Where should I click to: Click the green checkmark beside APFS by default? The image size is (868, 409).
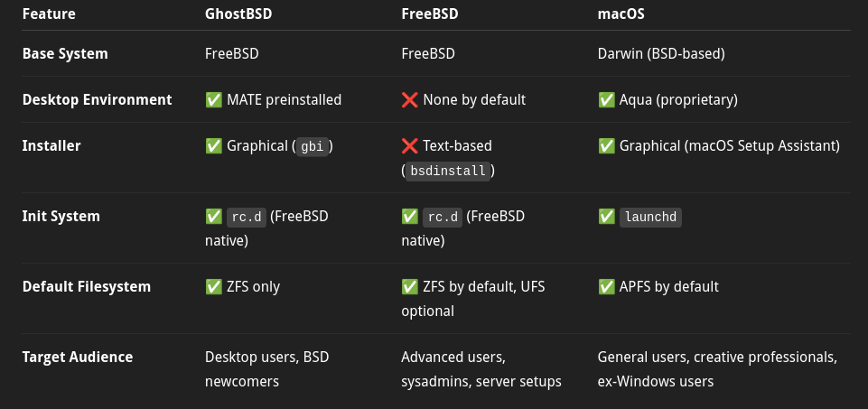[606, 287]
